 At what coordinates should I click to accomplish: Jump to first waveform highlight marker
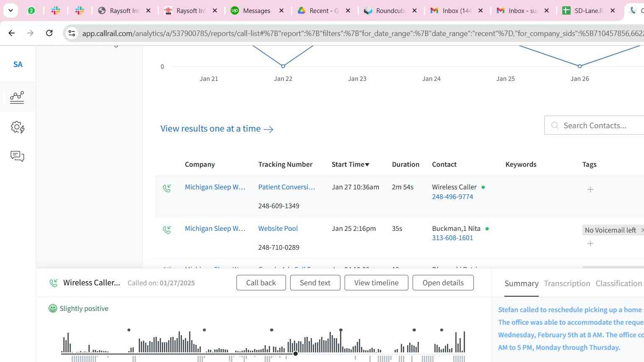(129, 330)
